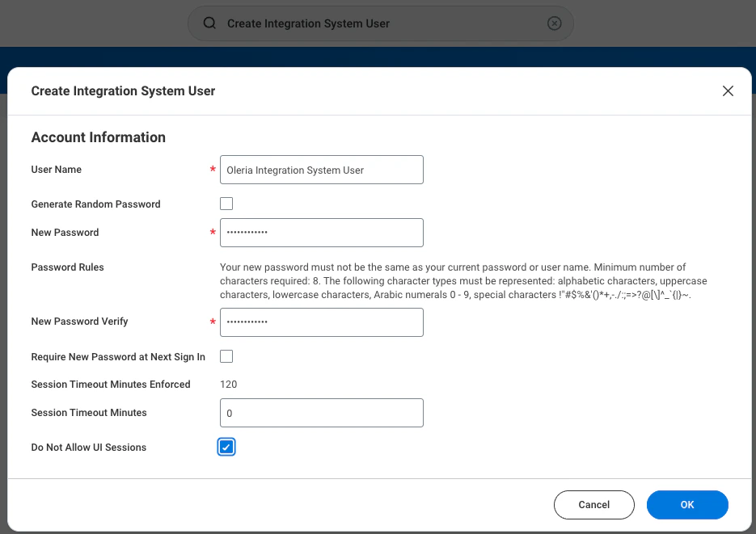Viewport: 756px width, 534px height.
Task: Click the Password Rules label
Action: point(67,267)
